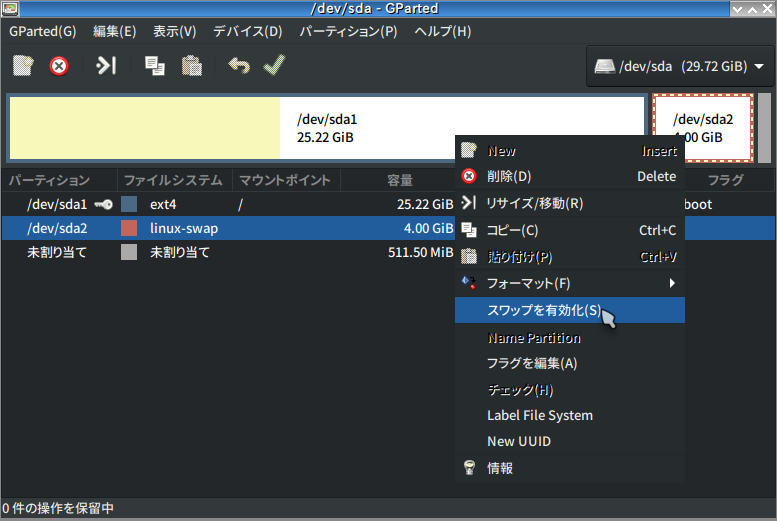This screenshot has height=521, width=777.
Task: Click the New partition toolbar icon
Action: 23,65
